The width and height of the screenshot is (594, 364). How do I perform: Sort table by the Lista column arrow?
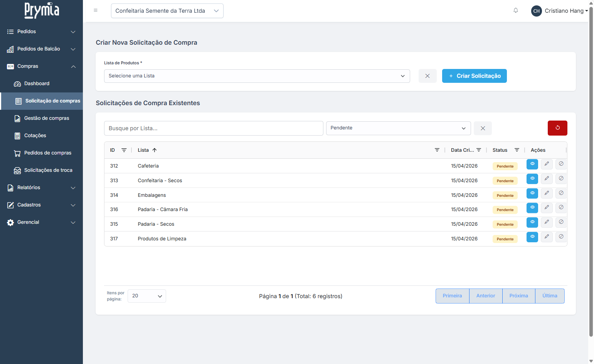(x=155, y=150)
